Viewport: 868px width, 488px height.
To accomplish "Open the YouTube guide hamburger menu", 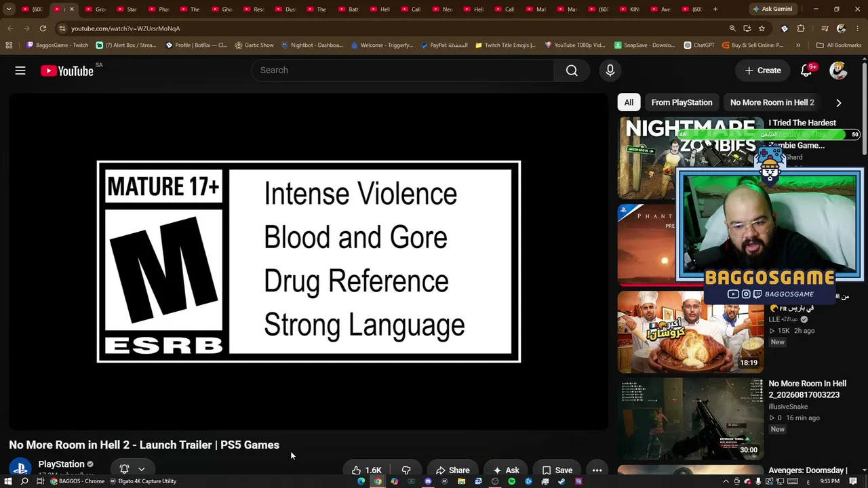I will (20, 70).
